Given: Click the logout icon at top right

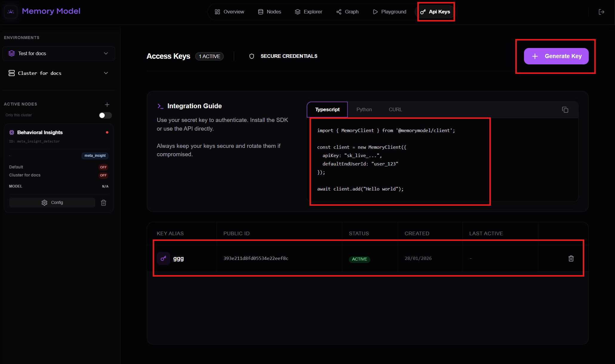Looking at the screenshot, I should pyautogui.click(x=601, y=12).
